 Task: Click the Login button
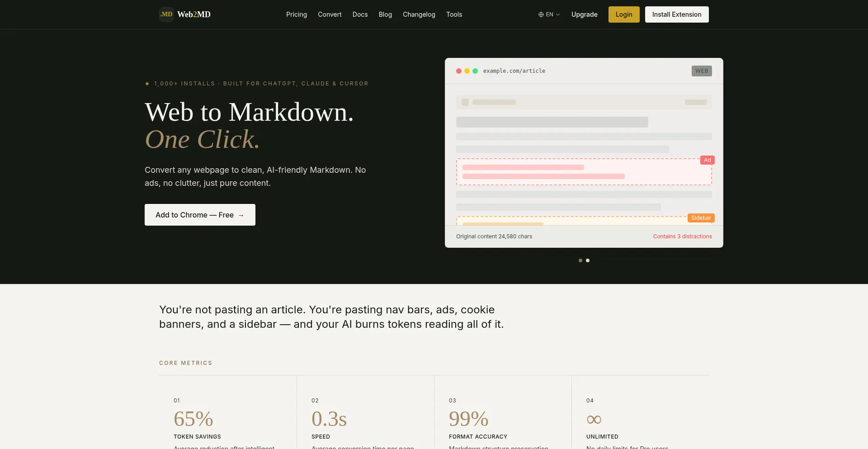click(x=624, y=14)
